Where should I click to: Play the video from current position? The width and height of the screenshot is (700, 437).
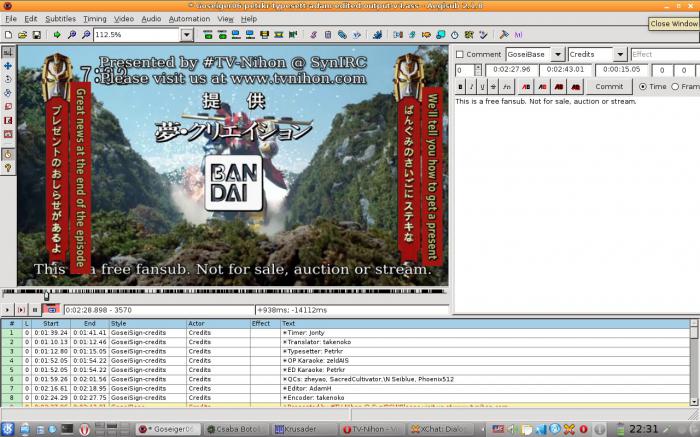7,309
